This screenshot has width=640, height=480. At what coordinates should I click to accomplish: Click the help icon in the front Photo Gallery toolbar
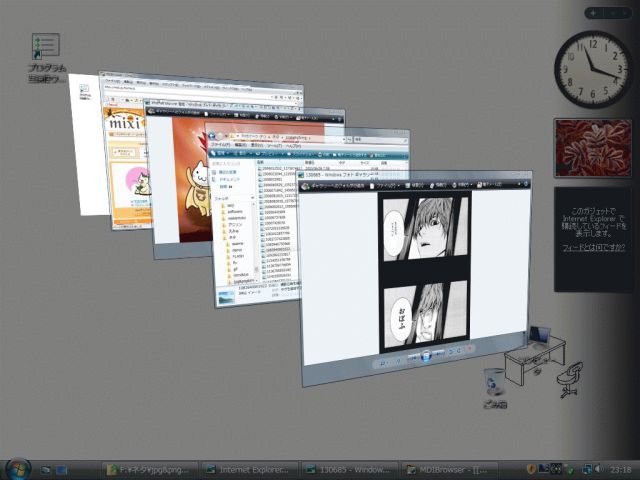[526, 184]
